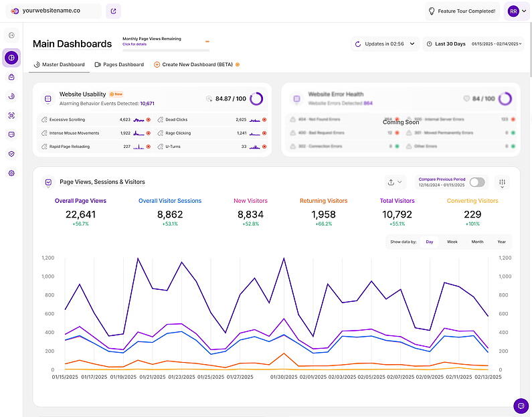Show data by Week

(x=452, y=242)
